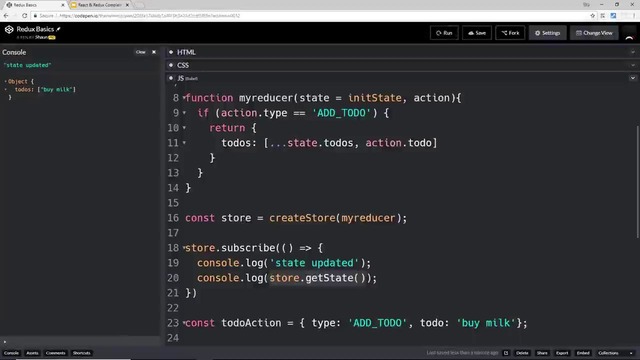Viewport: 640px width, 360px height.
Task: Close the React & Redux browser tab
Action: pos(127,5)
